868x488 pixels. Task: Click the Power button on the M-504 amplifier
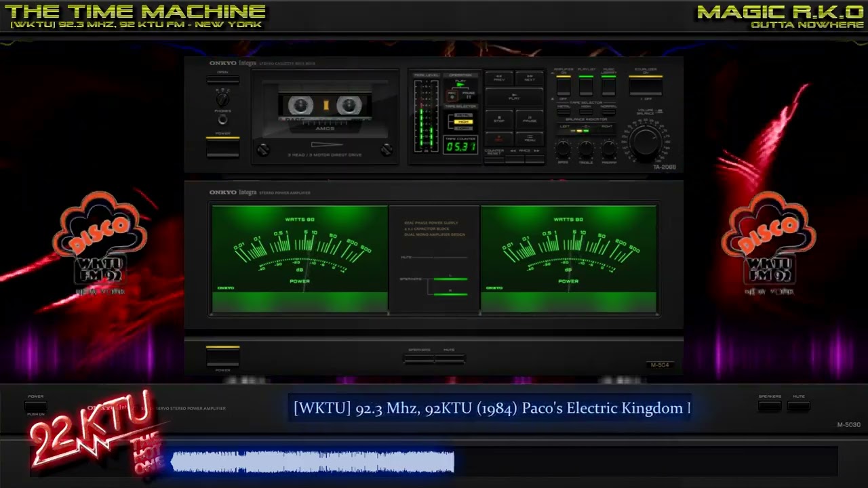pos(222,357)
